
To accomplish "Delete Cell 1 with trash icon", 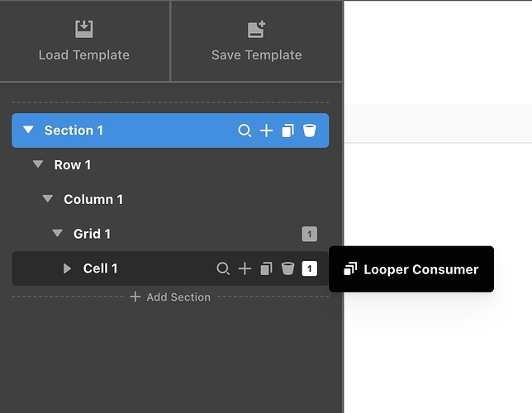I will (287, 268).
